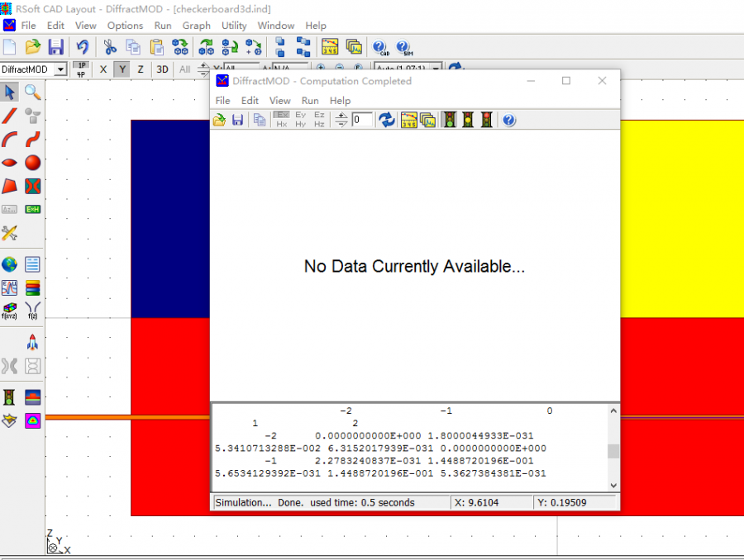Toggle the Z view button
The width and height of the screenshot is (744, 560).
tap(141, 69)
